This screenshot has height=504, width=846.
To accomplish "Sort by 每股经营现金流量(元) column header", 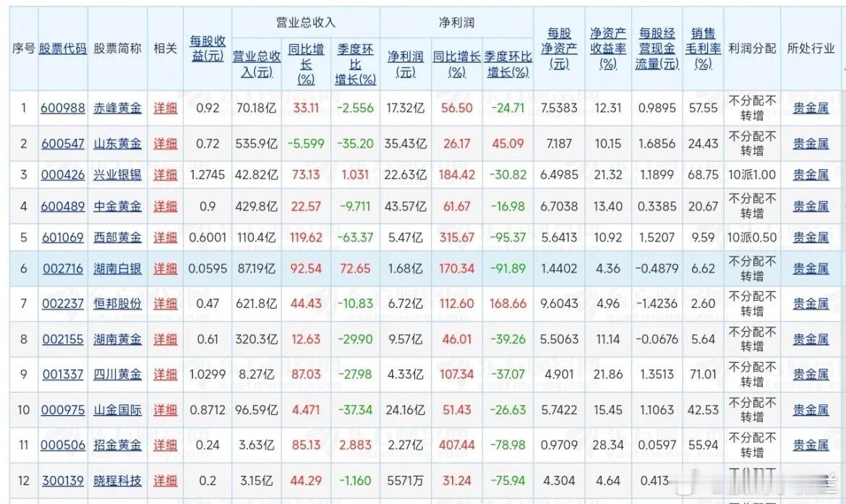I will [x=657, y=48].
